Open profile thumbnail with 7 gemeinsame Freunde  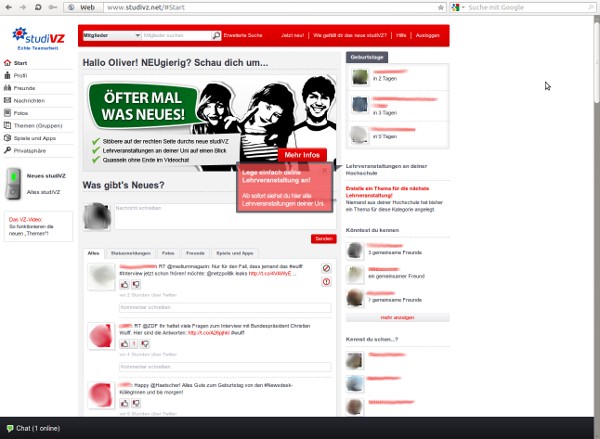[355, 298]
